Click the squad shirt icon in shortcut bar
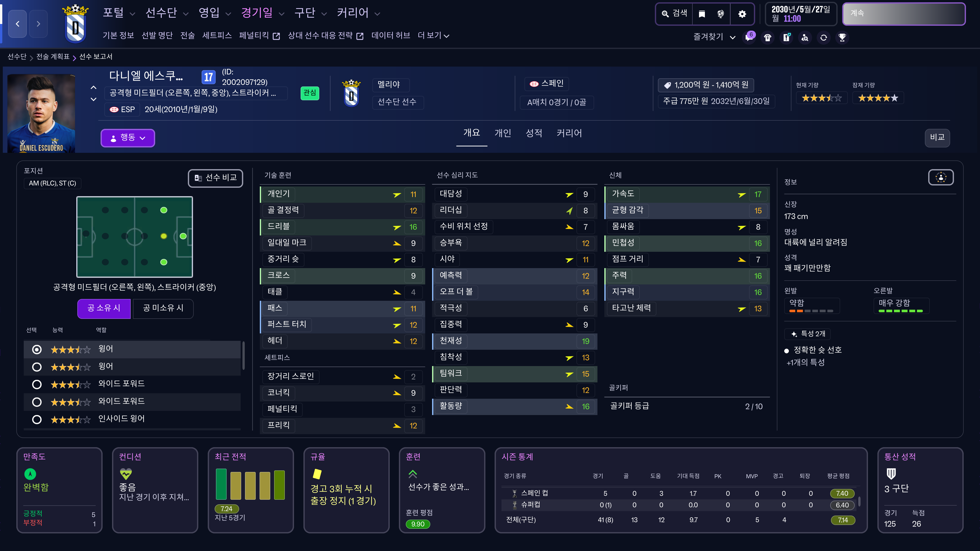This screenshot has height=551, width=980. pos(768,37)
